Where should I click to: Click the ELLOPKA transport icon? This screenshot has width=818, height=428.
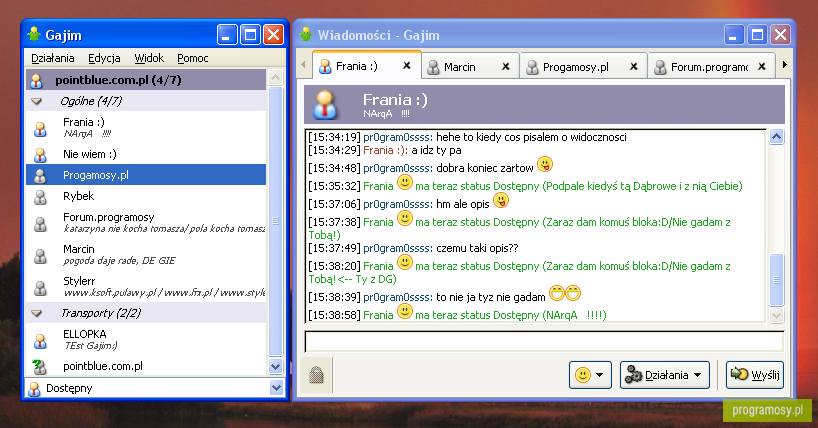[40, 341]
